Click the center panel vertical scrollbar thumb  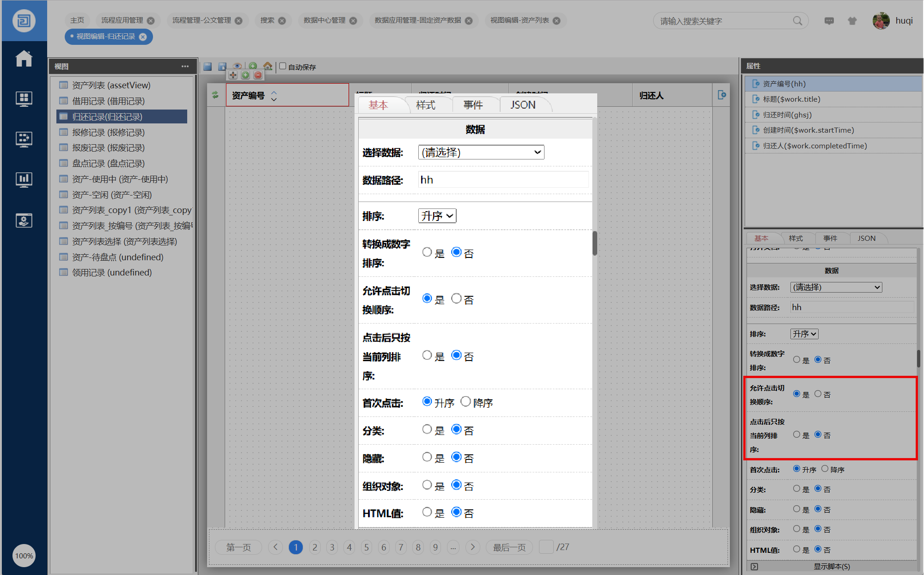(x=594, y=243)
